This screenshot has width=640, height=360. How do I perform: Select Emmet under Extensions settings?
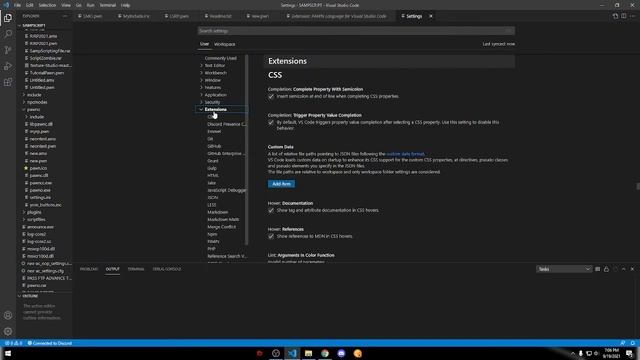214,131
